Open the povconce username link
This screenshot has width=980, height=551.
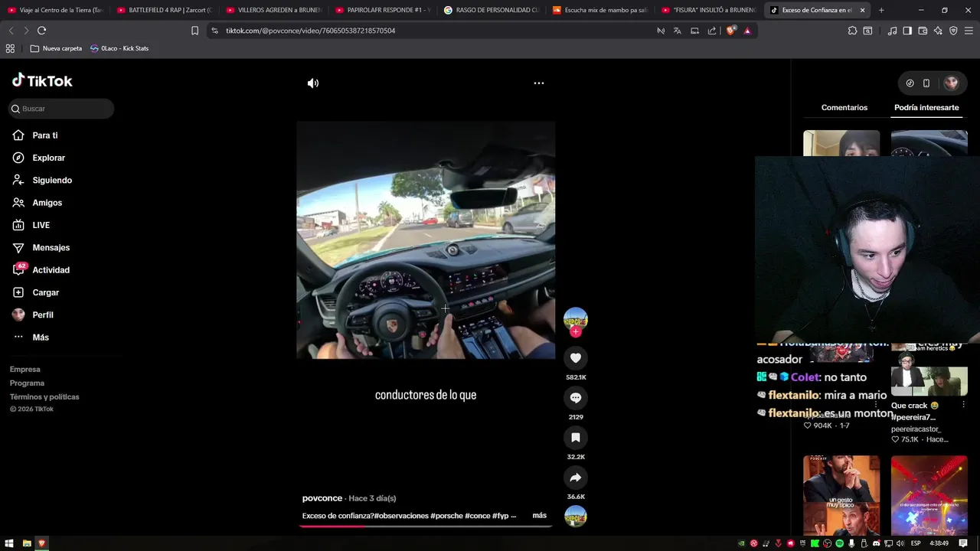tap(322, 498)
